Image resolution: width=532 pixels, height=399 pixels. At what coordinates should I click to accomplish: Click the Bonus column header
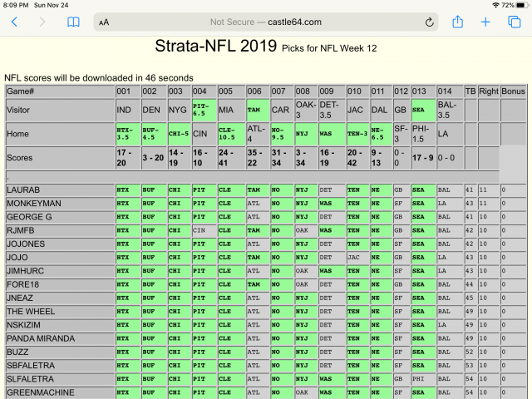[x=513, y=91]
